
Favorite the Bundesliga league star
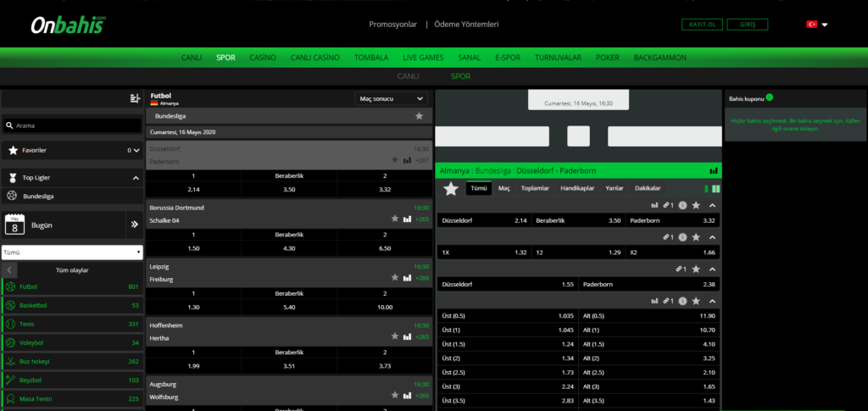(x=419, y=116)
